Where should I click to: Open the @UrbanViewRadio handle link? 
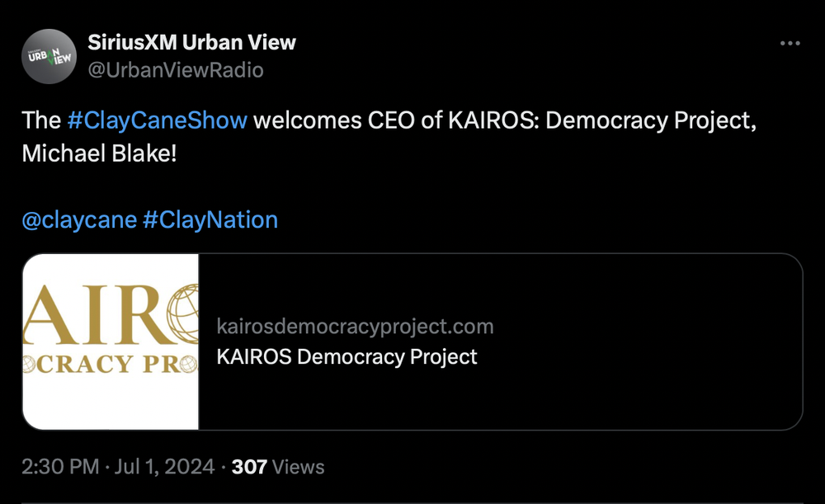[x=175, y=70]
